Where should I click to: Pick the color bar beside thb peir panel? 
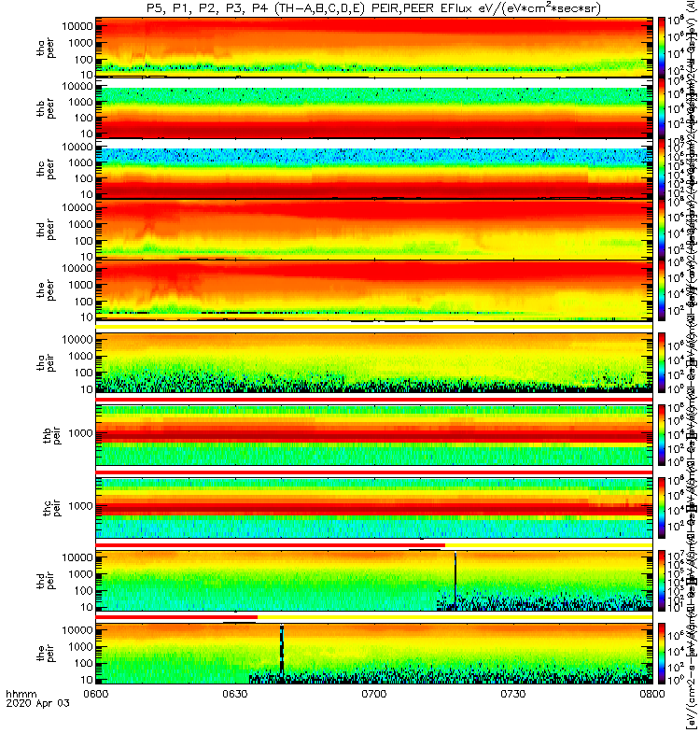coord(662,435)
